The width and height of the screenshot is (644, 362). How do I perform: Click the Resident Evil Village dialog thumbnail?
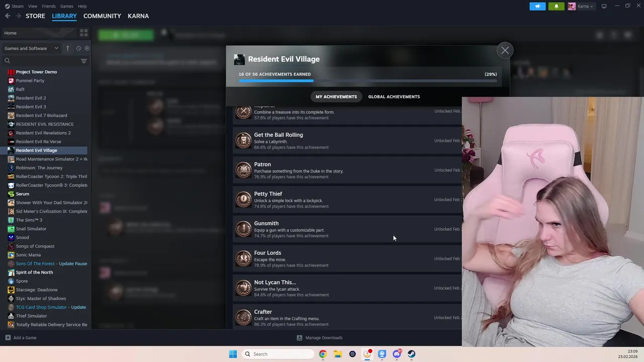tap(239, 59)
